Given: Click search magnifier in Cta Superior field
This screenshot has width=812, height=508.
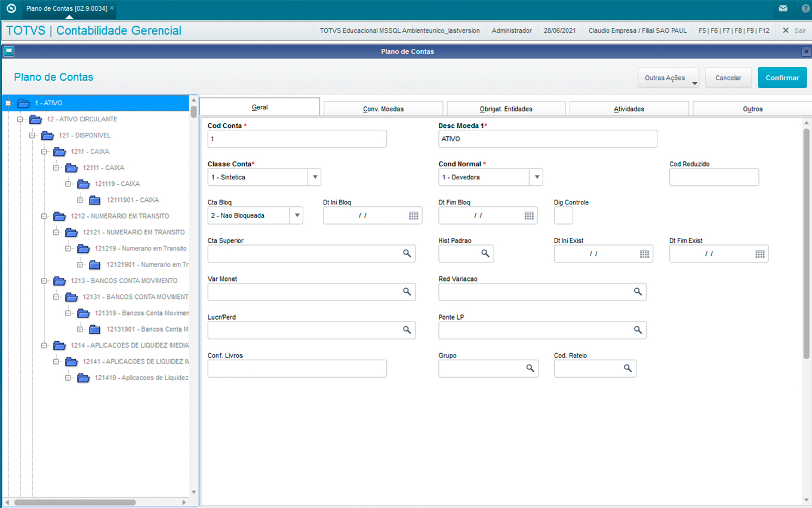Looking at the screenshot, I should (x=407, y=254).
